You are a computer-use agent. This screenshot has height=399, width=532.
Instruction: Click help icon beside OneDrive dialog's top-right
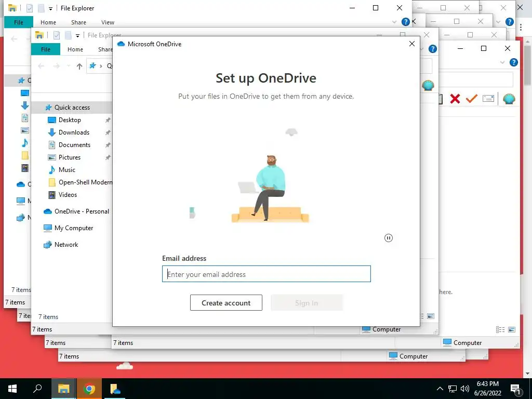[x=433, y=49]
